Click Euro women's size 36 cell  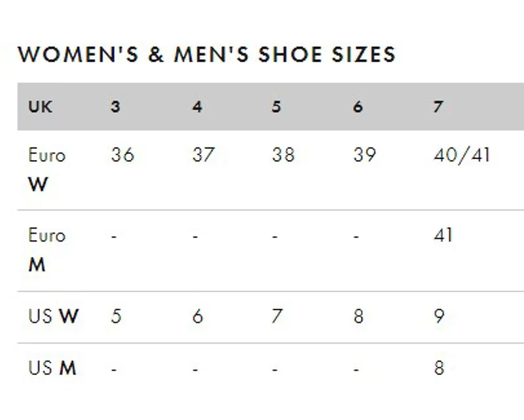click(x=122, y=155)
